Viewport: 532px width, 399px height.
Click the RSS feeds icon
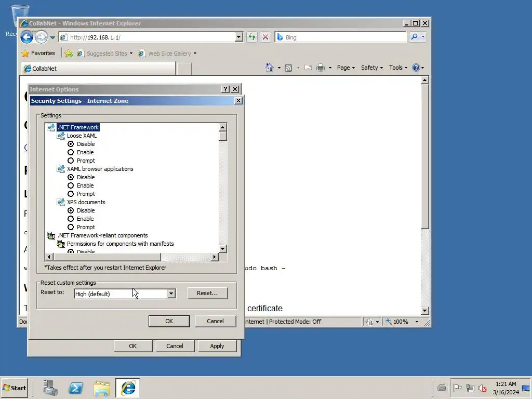point(288,68)
